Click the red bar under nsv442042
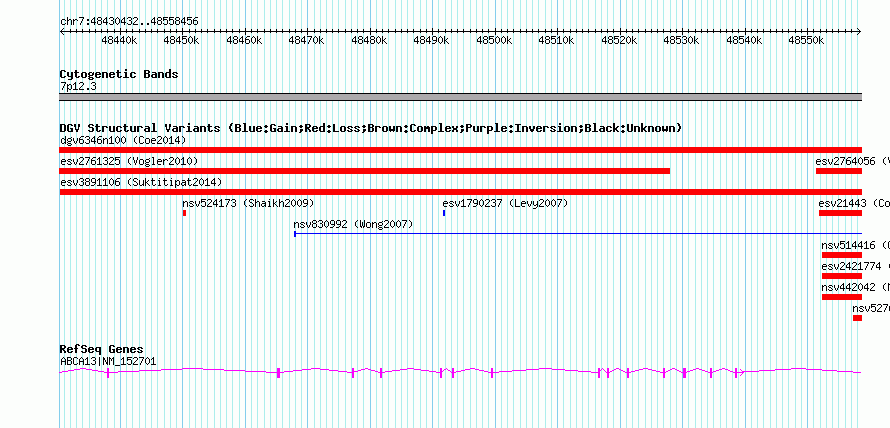 pos(842,297)
